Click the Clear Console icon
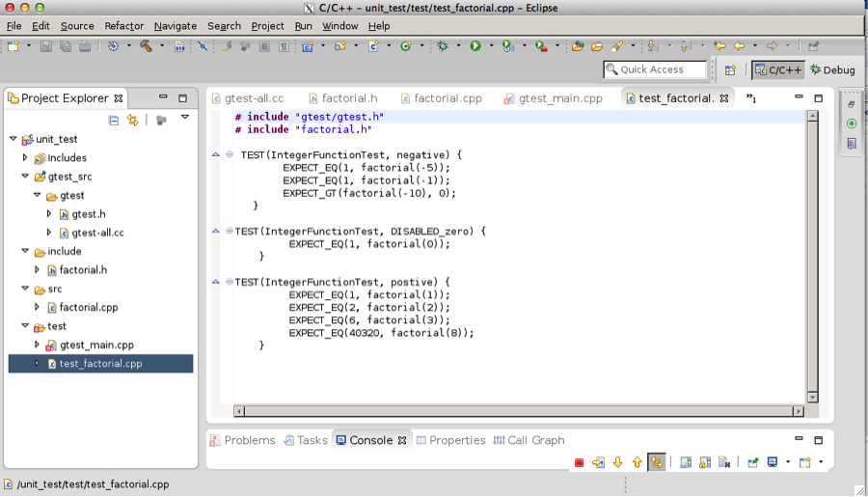Image resolution: width=868 pixels, height=497 pixels. tap(724, 462)
